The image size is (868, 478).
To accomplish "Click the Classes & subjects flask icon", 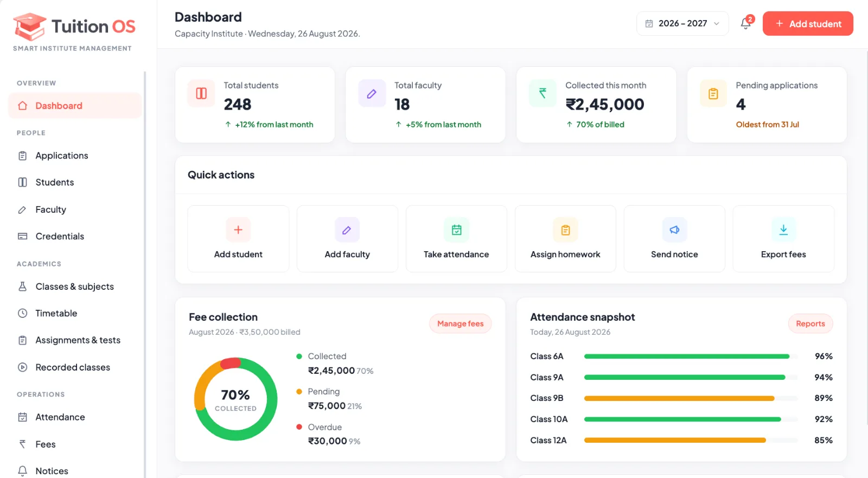I will [22, 286].
